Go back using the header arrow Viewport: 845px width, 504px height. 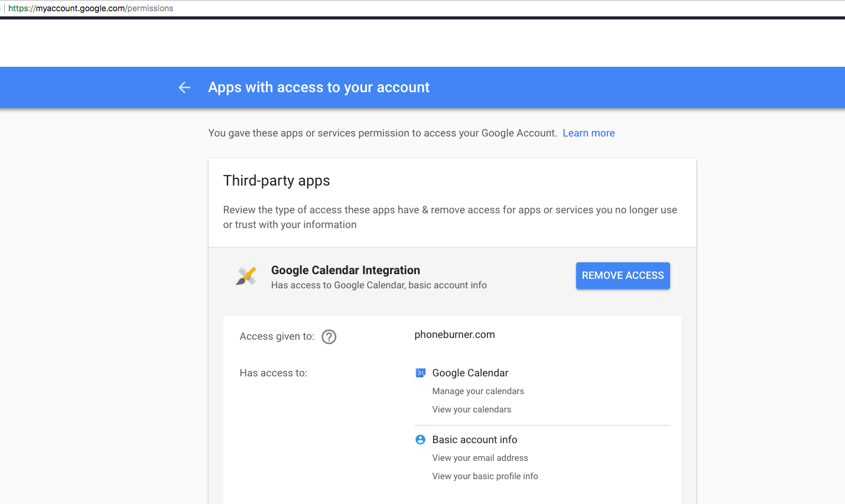(x=184, y=87)
